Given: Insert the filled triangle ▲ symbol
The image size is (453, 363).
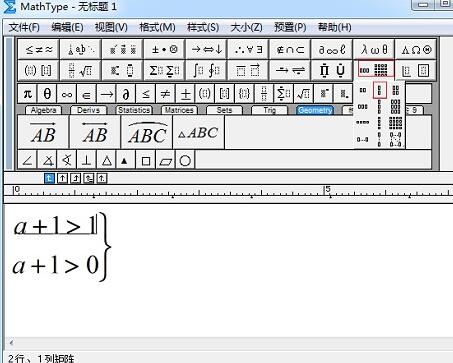Looking at the screenshot, I should tap(126, 160).
